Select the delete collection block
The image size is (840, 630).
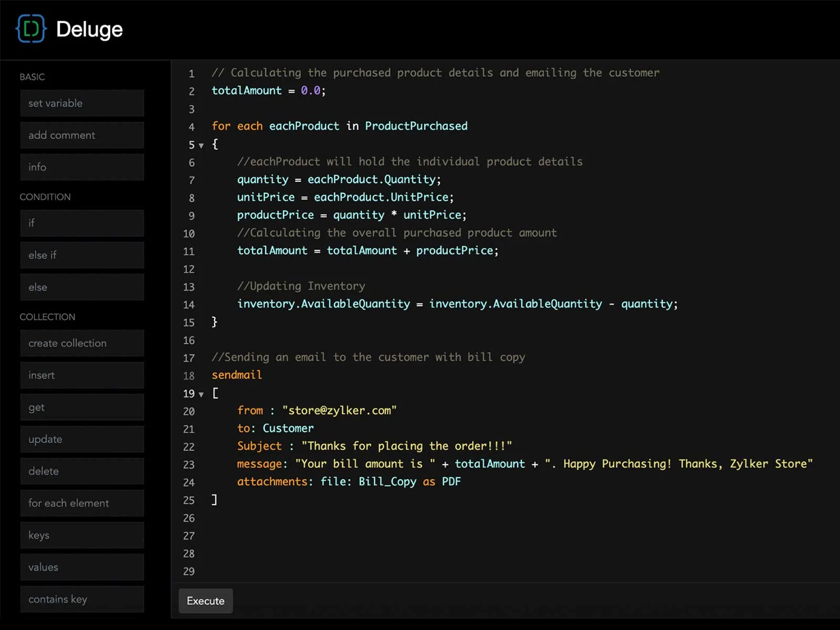pyautogui.click(x=82, y=471)
